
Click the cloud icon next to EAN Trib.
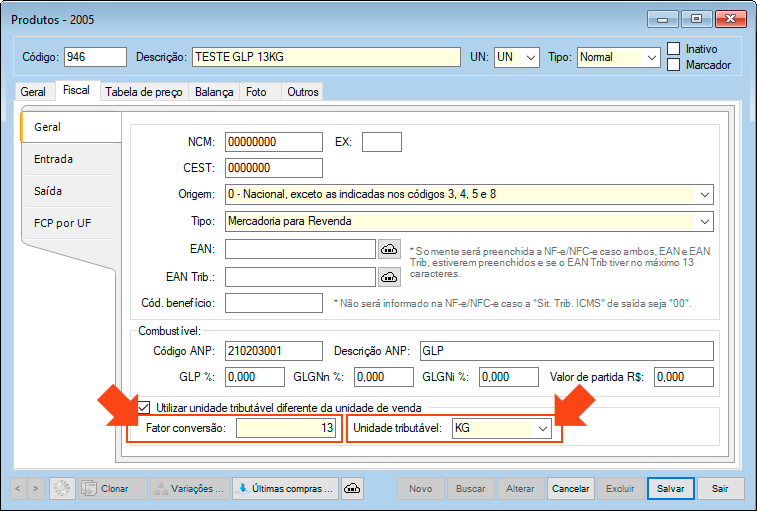coord(388,276)
